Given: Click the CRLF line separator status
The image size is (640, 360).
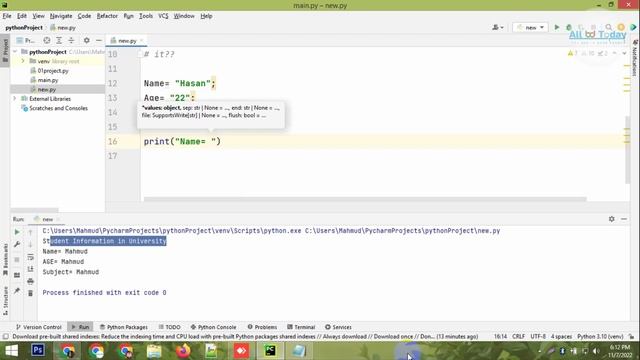Looking at the screenshot, I should point(518,336).
